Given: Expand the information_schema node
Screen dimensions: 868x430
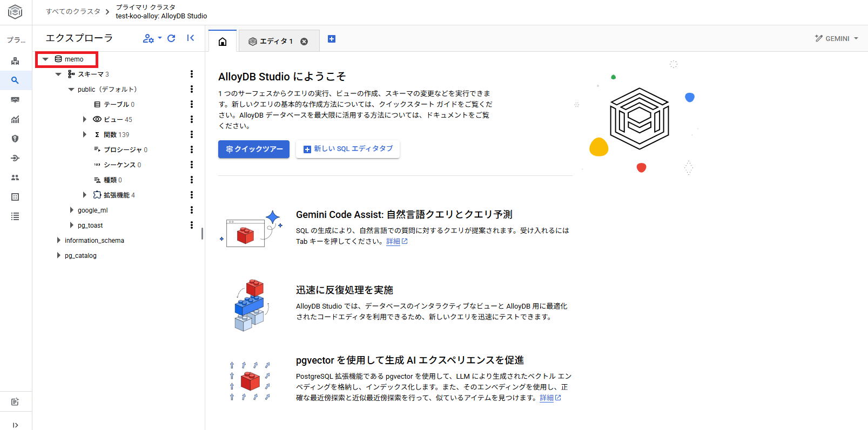Looking at the screenshot, I should pos(58,240).
